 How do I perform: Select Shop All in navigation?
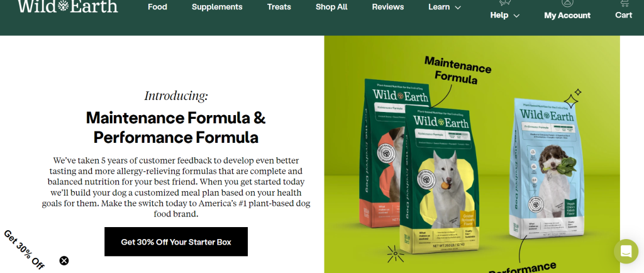[x=331, y=7]
